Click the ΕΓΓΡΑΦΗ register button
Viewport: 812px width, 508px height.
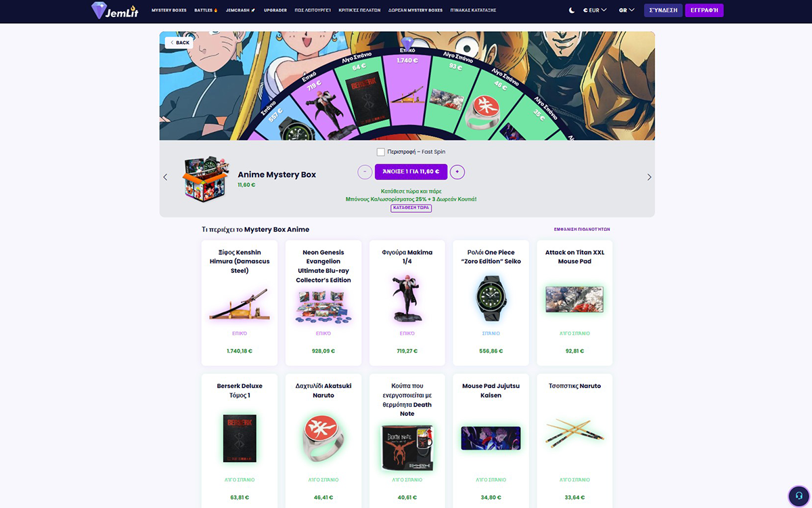(704, 10)
